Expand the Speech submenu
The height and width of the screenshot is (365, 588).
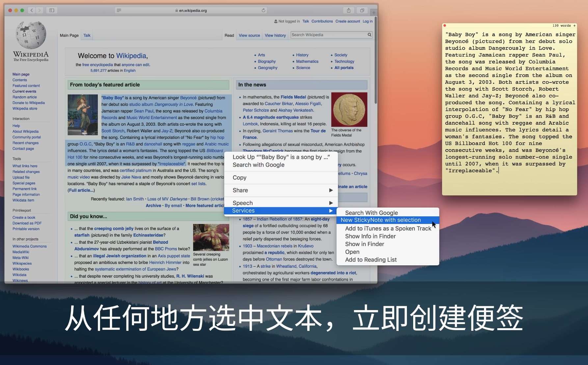coord(331,203)
